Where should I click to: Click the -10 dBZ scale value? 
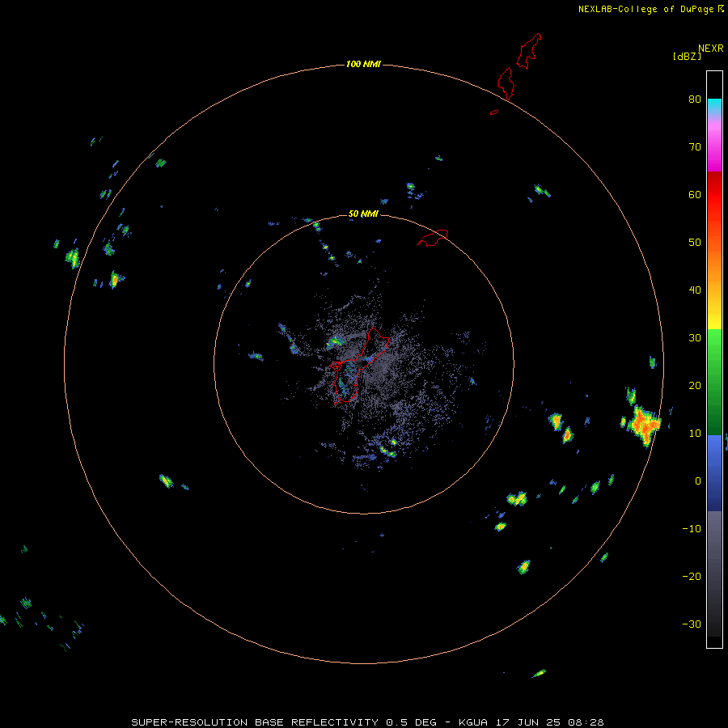(692, 528)
